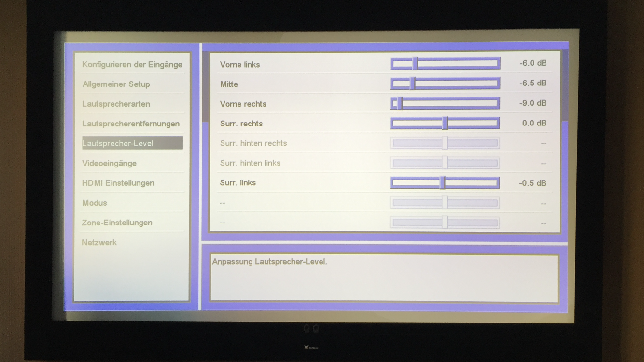644x362 pixels.
Task: Click the Surr. links level slider
Action: pos(445,183)
